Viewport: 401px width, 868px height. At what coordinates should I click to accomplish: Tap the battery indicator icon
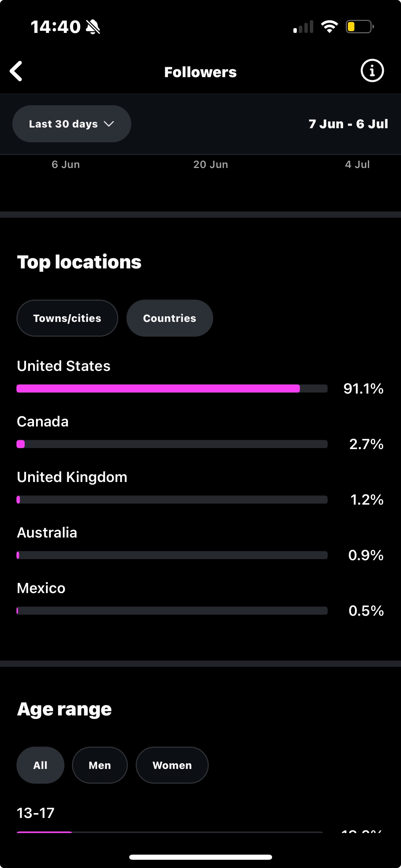pos(359,27)
